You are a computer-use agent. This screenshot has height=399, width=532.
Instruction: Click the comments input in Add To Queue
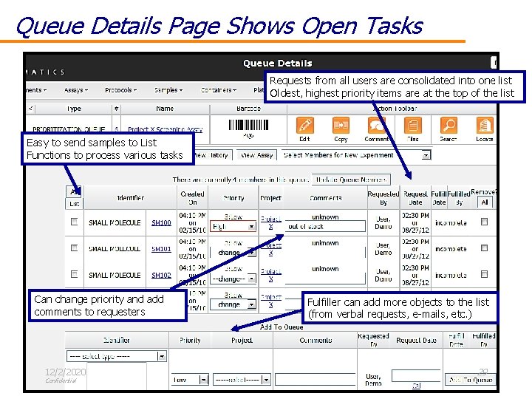click(x=316, y=380)
